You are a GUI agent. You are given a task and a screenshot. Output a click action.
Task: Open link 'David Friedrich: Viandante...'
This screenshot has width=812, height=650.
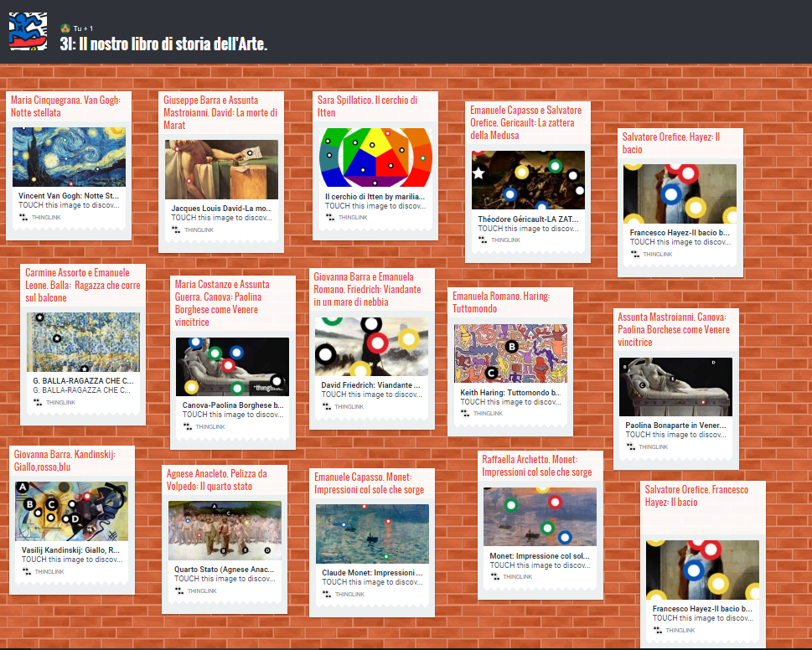[370, 385]
